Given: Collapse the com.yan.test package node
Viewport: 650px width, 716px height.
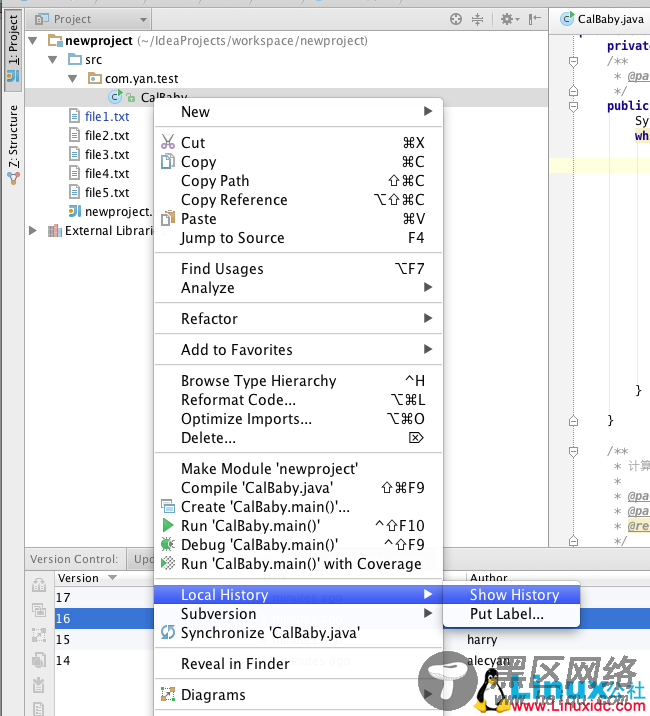Looking at the screenshot, I should point(73,79).
